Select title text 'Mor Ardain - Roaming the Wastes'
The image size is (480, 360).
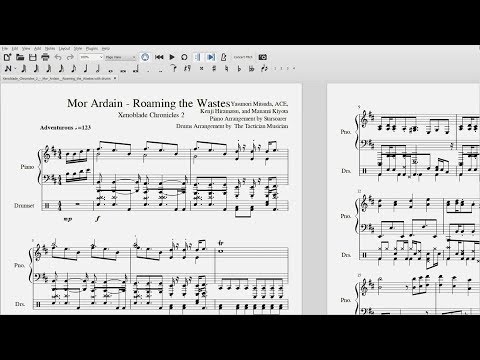(x=149, y=103)
